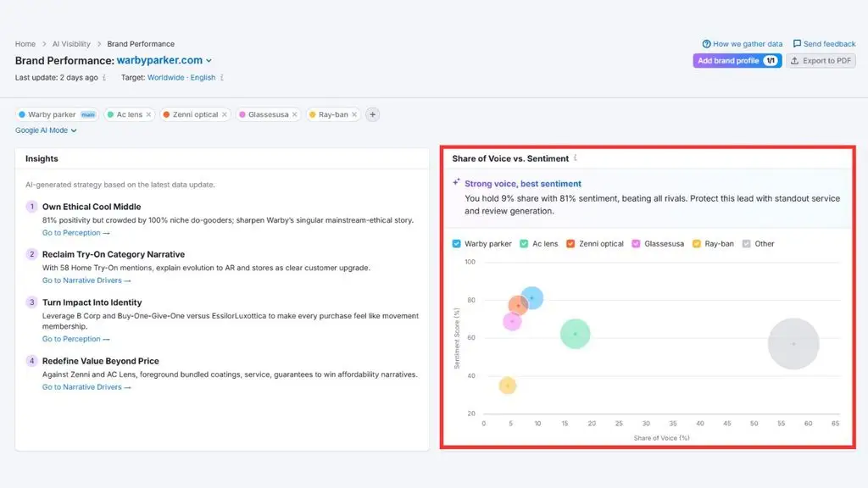
Task: Remove the Glassesusa competitor chip
Action: [x=294, y=114]
